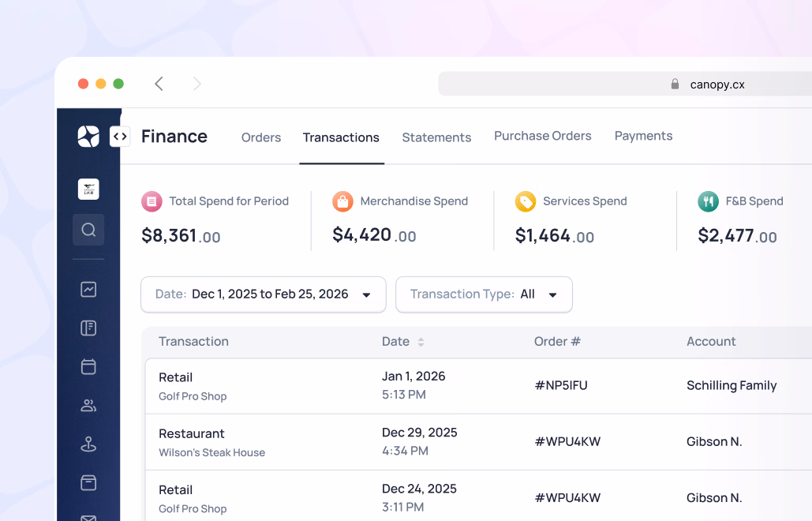Click the pink Total Spend icon
812x521 pixels.
[152, 201]
